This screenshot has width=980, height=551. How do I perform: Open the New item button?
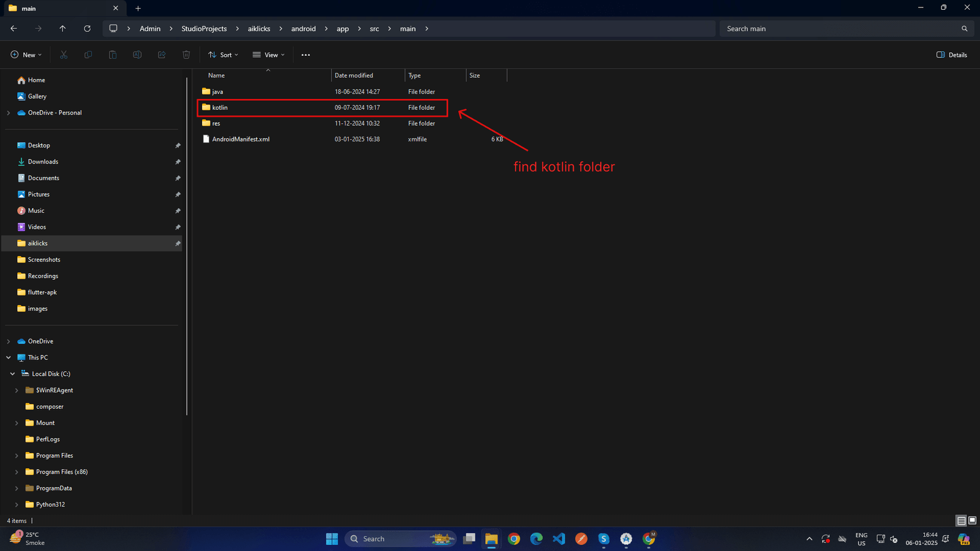point(26,55)
